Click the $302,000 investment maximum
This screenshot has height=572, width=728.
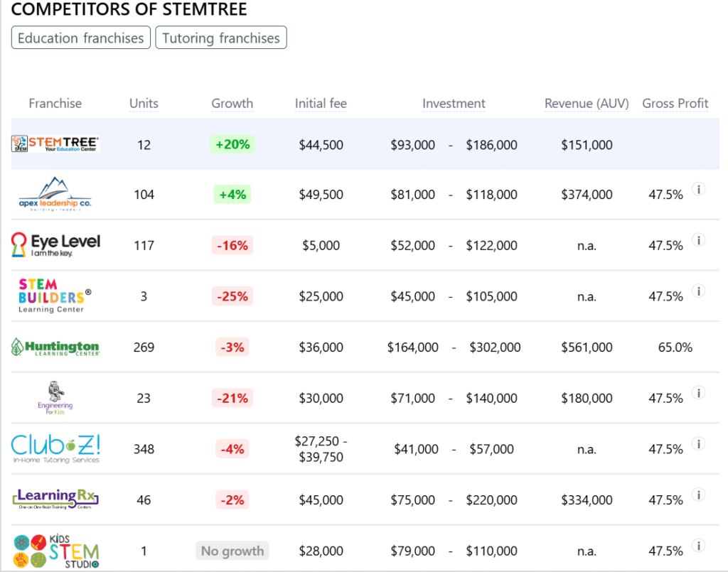(x=495, y=347)
